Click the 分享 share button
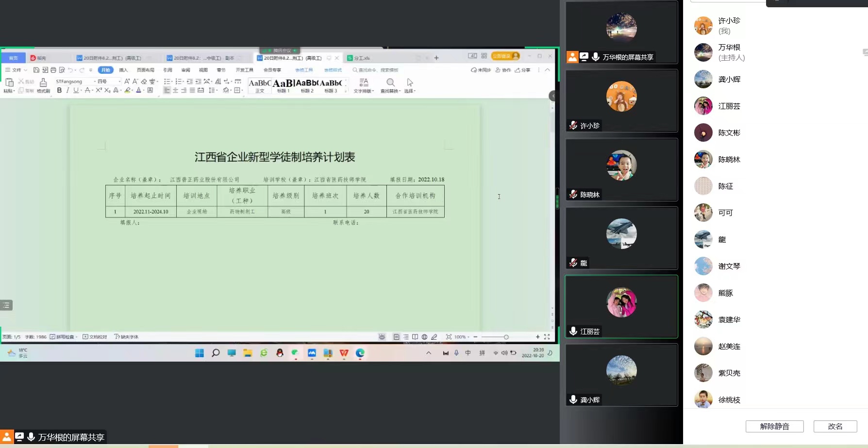 click(523, 70)
